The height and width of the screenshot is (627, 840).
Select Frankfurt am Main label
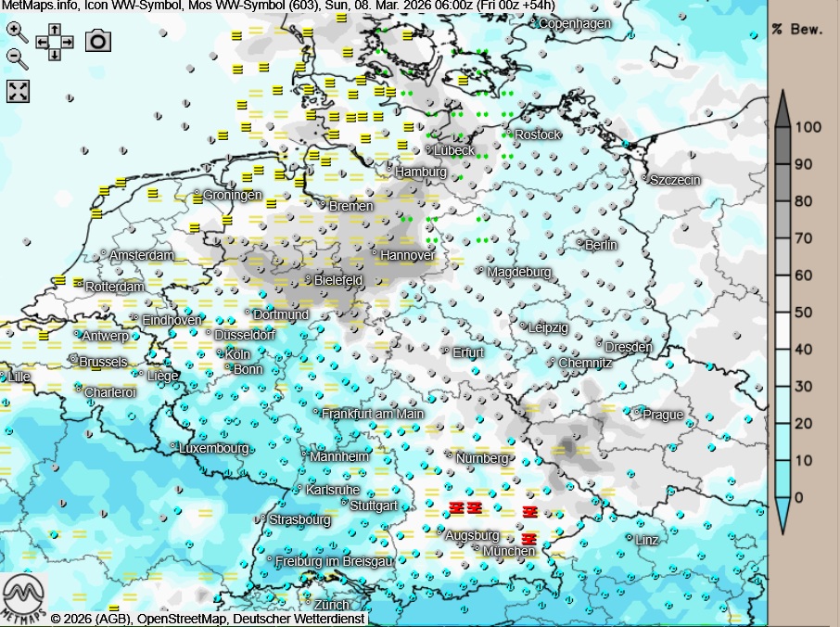(373, 414)
